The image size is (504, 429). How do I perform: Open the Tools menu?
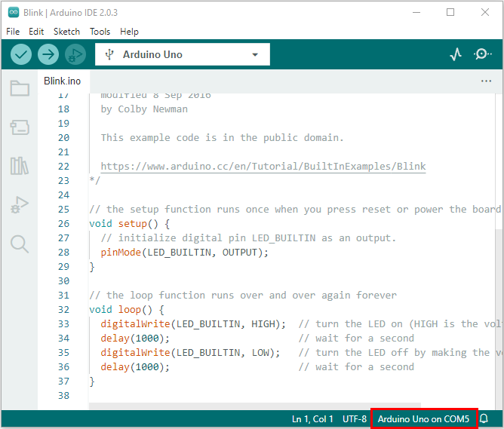click(100, 32)
